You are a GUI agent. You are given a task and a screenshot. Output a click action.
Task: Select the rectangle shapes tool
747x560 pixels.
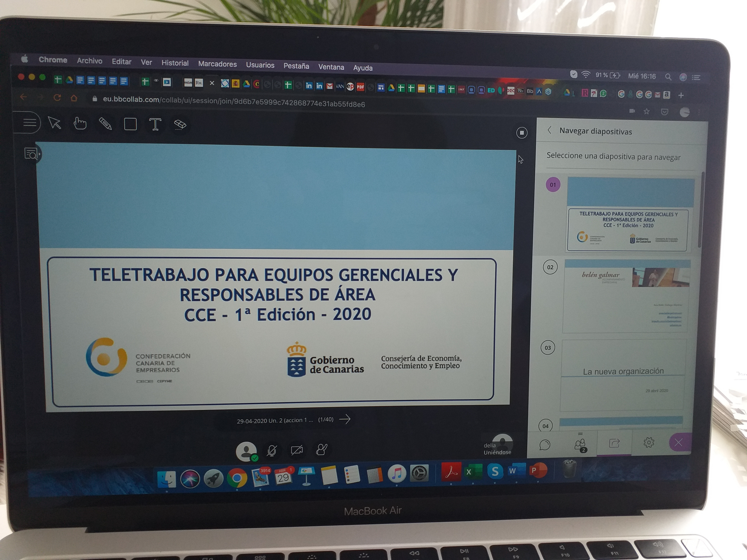130,124
